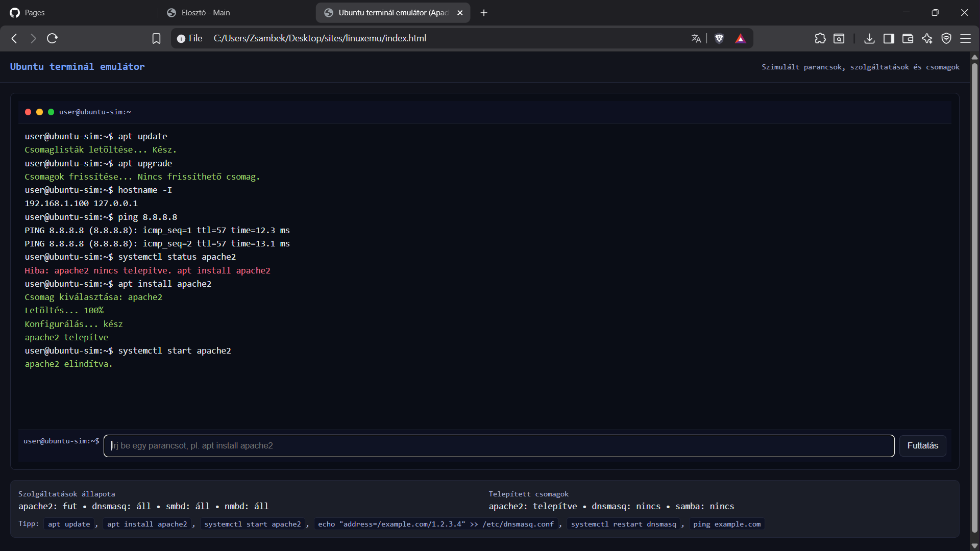980x551 pixels.
Task: Go back with the browser back arrow
Action: [14, 38]
